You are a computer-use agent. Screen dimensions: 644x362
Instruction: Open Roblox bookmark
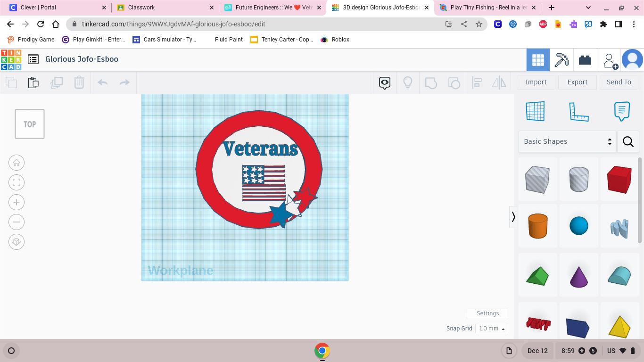(x=335, y=40)
